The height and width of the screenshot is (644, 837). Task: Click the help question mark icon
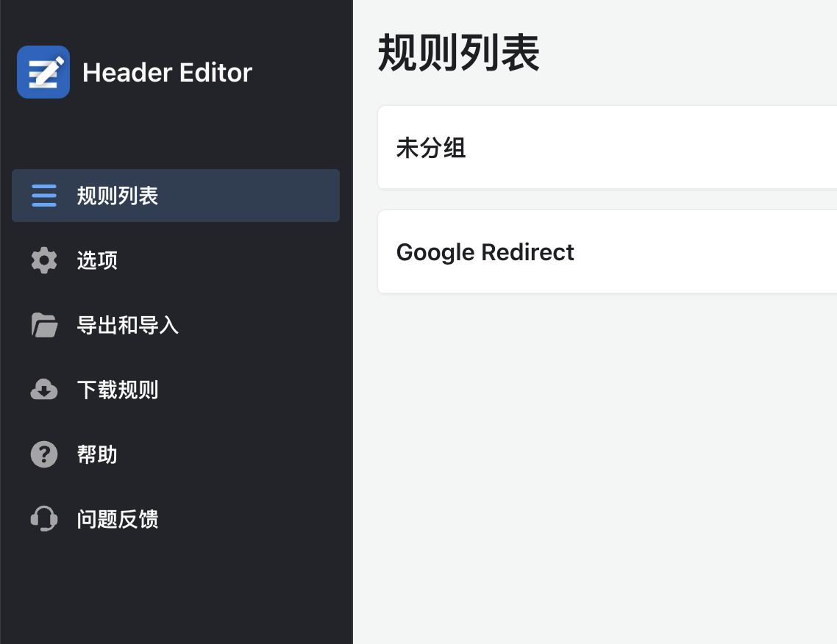44,454
